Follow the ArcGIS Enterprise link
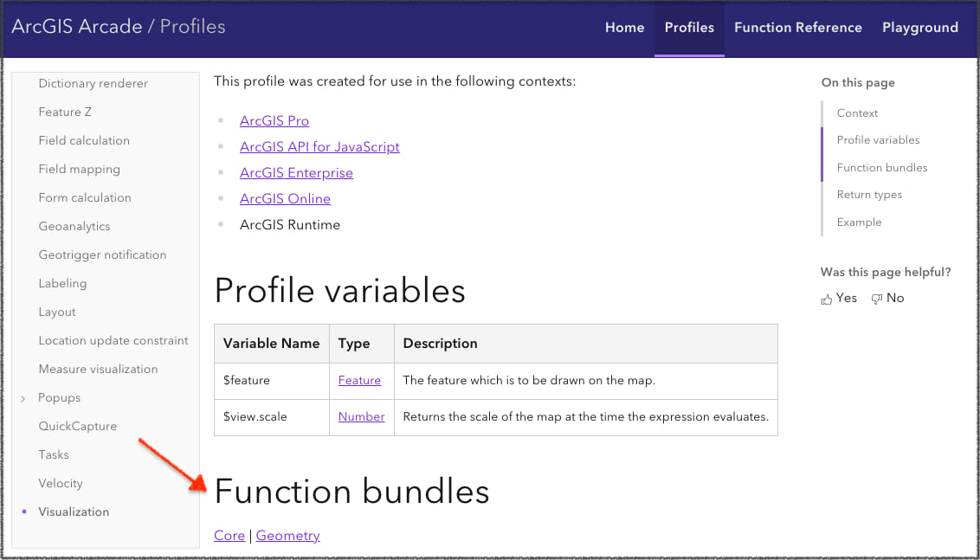The image size is (980, 560). [x=296, y=172]
